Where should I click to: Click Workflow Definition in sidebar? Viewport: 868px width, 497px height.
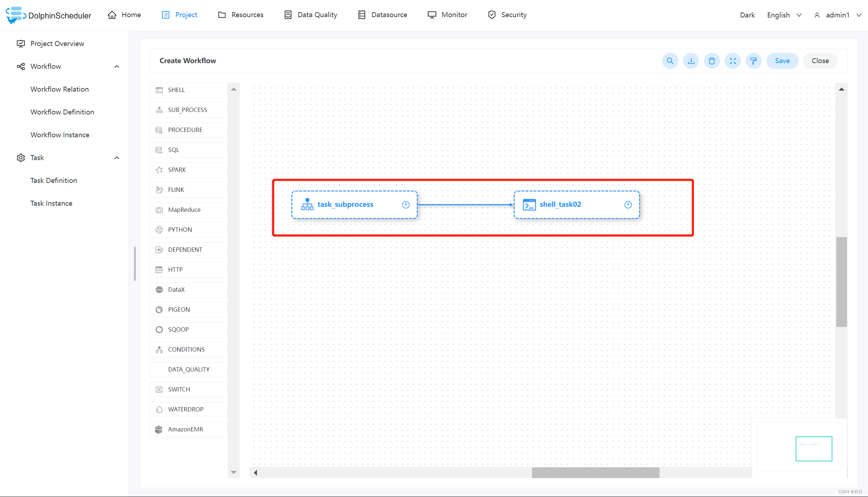(62, 112)
